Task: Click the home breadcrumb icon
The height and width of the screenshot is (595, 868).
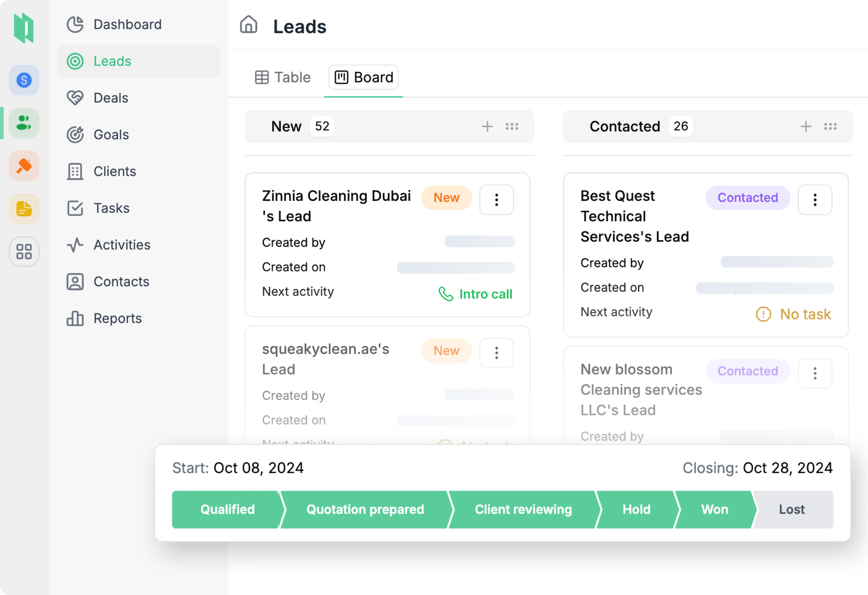Action: (x=248, y=25)
